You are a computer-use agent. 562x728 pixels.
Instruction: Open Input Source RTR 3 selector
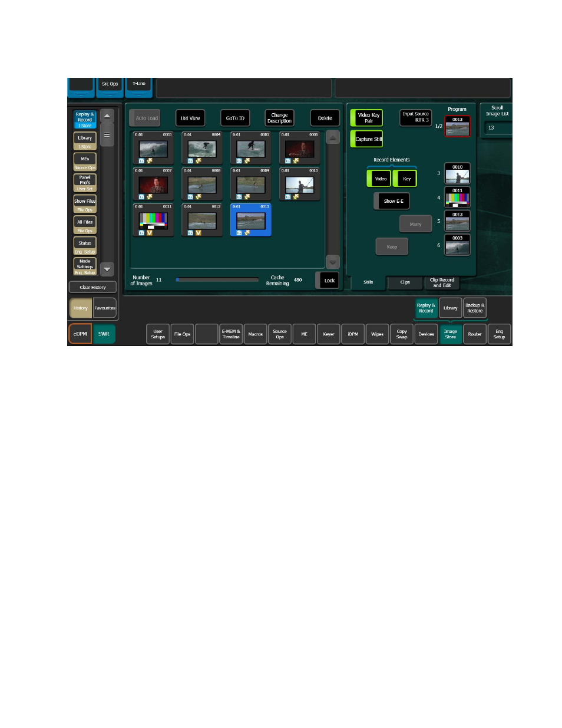pos(416,118)
